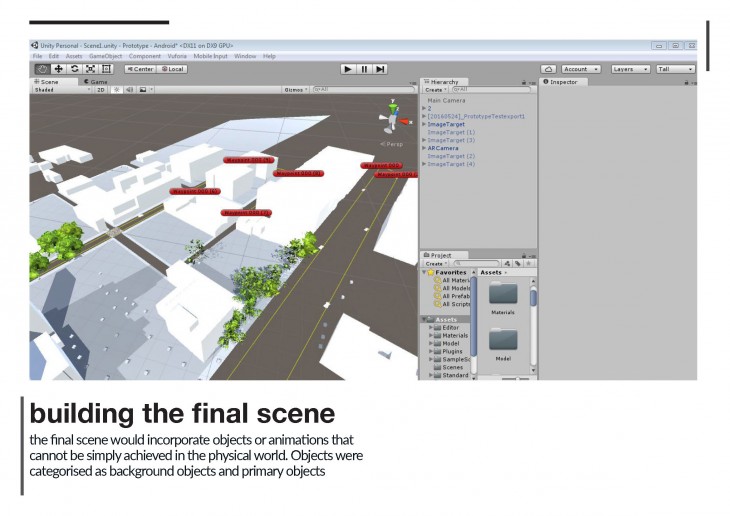
Task: Toggle the Center pivot button
Action: [139, 69]
